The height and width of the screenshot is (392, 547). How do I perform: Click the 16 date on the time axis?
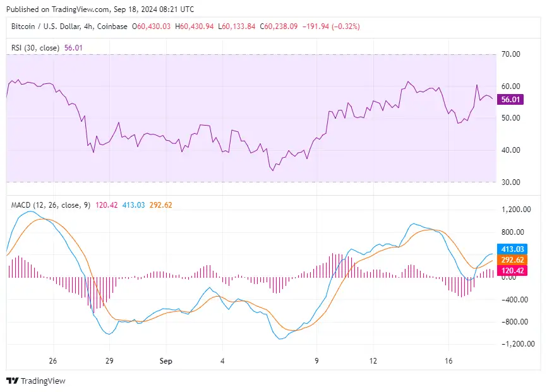click(x=448, y=361)
